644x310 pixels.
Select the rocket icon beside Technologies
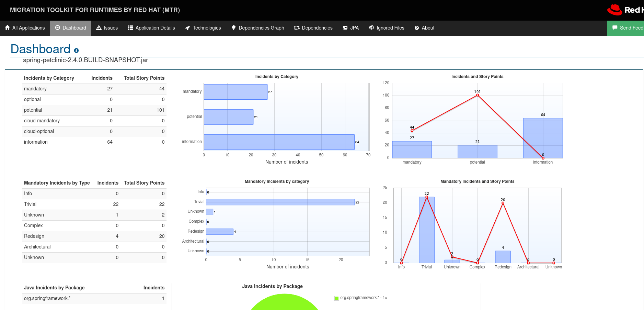point(187,27)
